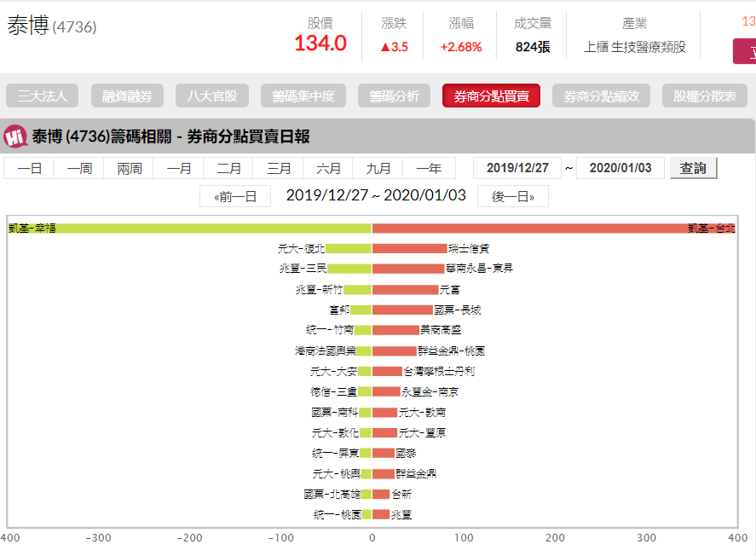Click the 凱基-幸福 buy bar
Screen dimensions: 756x556
188,227
